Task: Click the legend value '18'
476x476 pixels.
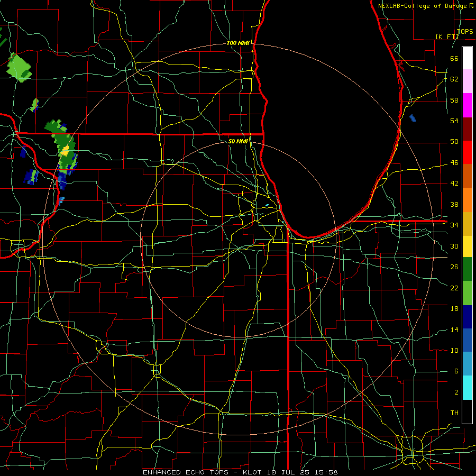Action: [x=454, y=309]
